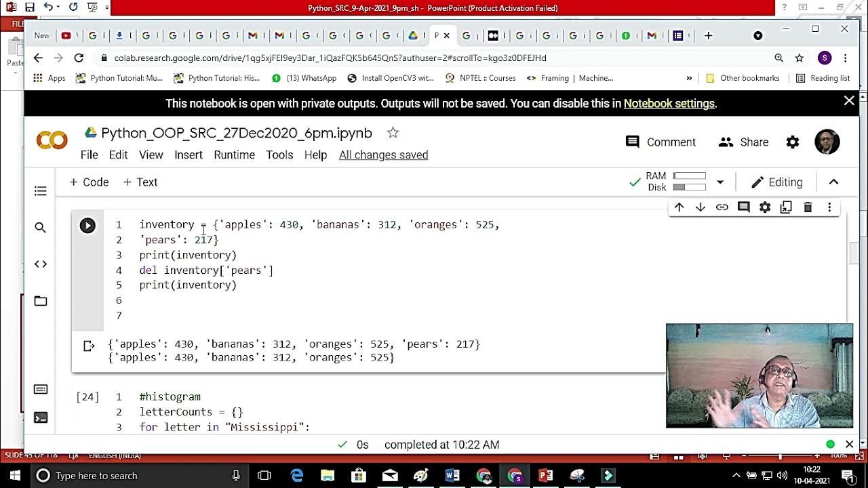The height and width of the screenshot is (488, 868).
Task: Open the View menu
Action: coord(151,155)
